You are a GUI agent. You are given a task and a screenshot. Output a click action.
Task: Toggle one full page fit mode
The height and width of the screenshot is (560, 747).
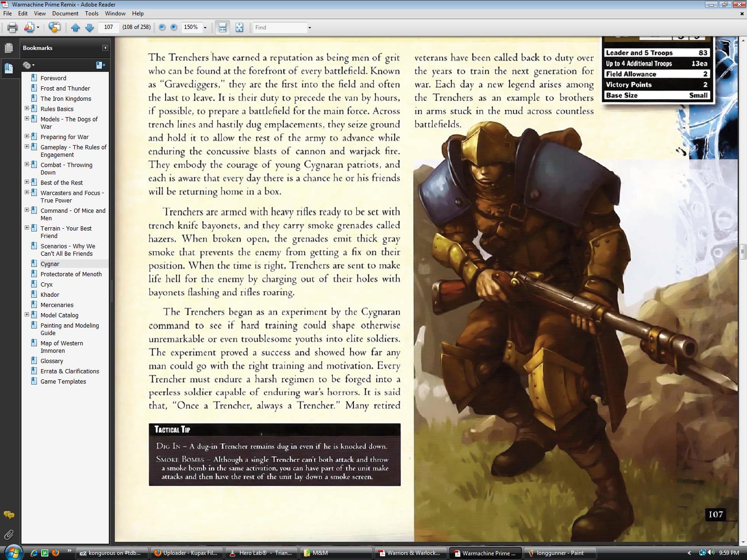click(x=239, y=28)
